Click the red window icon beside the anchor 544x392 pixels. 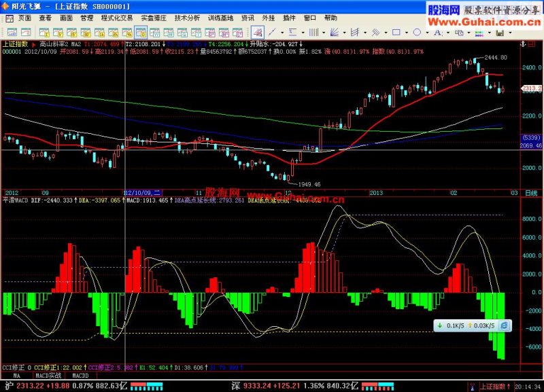click(x=532, y=44)
